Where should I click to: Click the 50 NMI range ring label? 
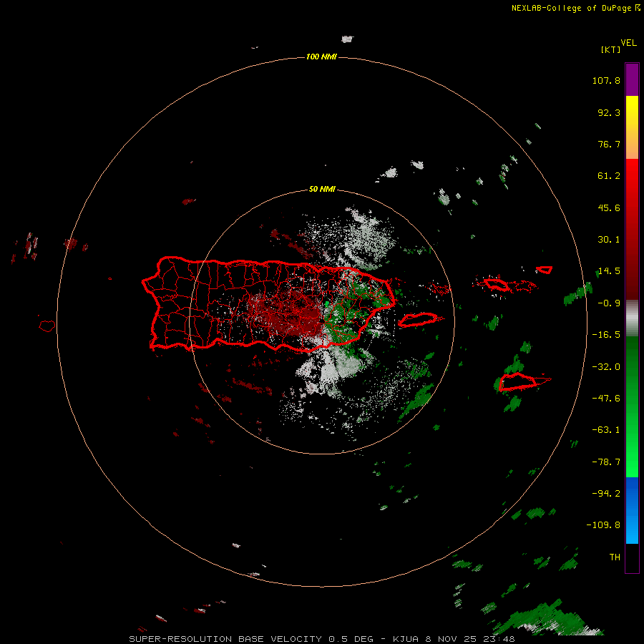coord(323,190)
